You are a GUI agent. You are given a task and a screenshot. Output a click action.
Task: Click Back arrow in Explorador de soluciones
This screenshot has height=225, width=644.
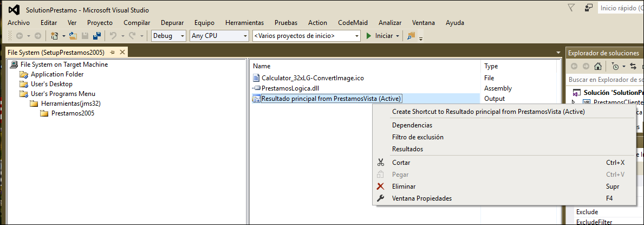tap(574, 66)
